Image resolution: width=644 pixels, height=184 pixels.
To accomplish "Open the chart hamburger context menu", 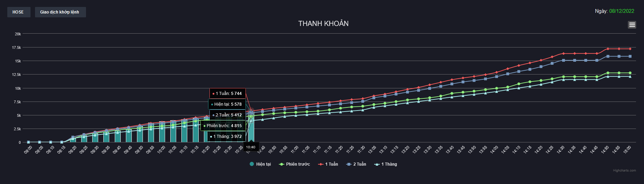I will click(x=632, y=25).
